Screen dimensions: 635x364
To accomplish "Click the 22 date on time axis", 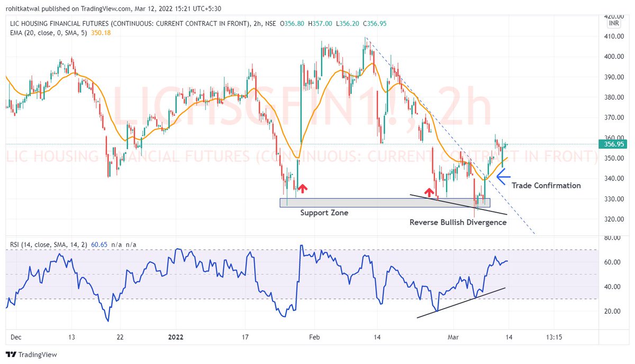I will 120,337.
